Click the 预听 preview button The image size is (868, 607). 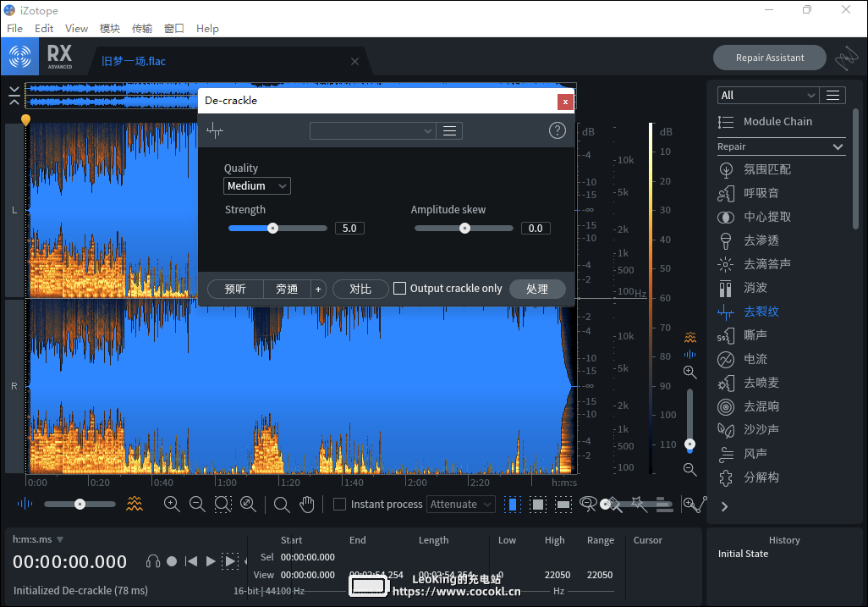tap(235, 289)
